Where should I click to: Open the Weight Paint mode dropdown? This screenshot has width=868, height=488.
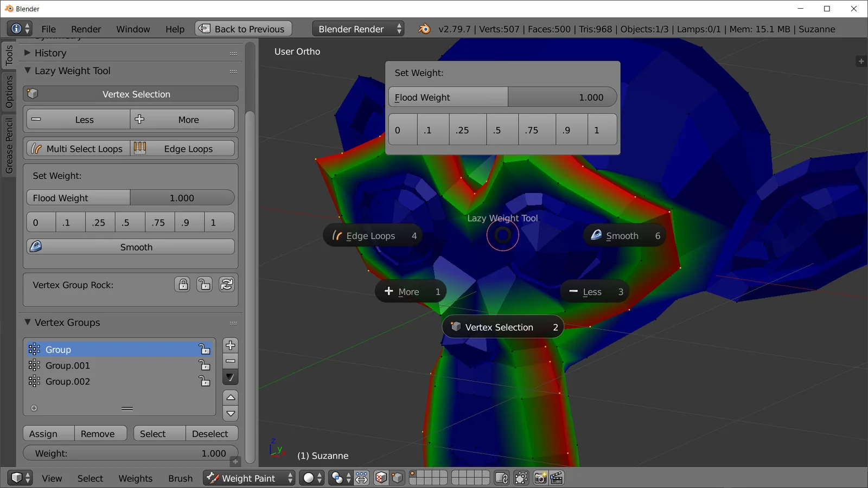pyautogui.click(x=248, y=478)
